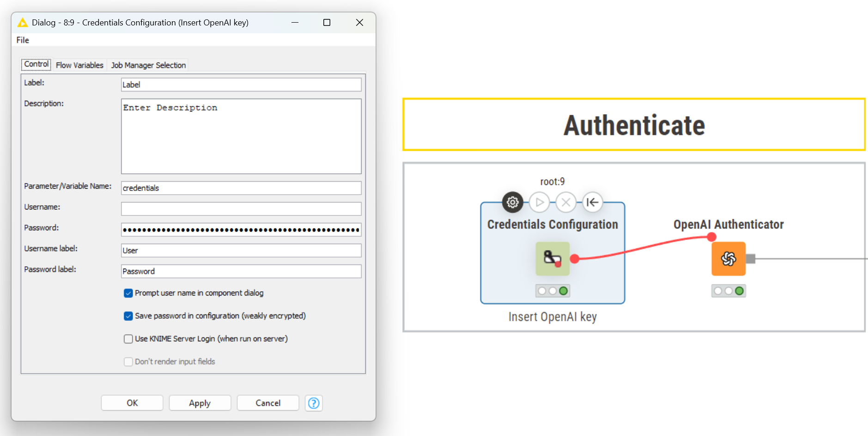Screen dimensions: 868x436
Task: Switch to the Flow Variables tab
Action: [79, 65]
